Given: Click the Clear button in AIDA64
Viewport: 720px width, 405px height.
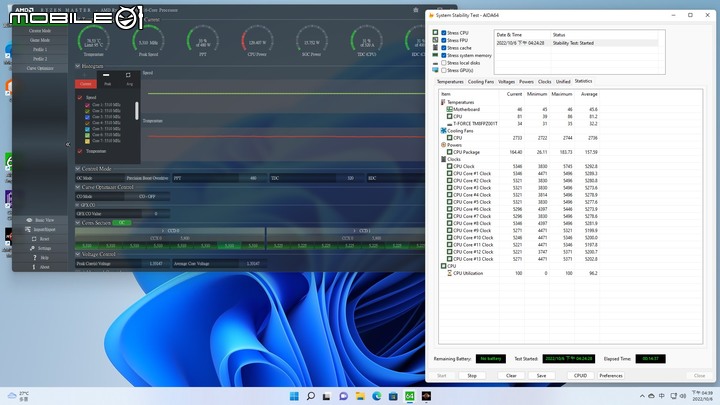Looking at the screenshot, I should pos(511,376).
